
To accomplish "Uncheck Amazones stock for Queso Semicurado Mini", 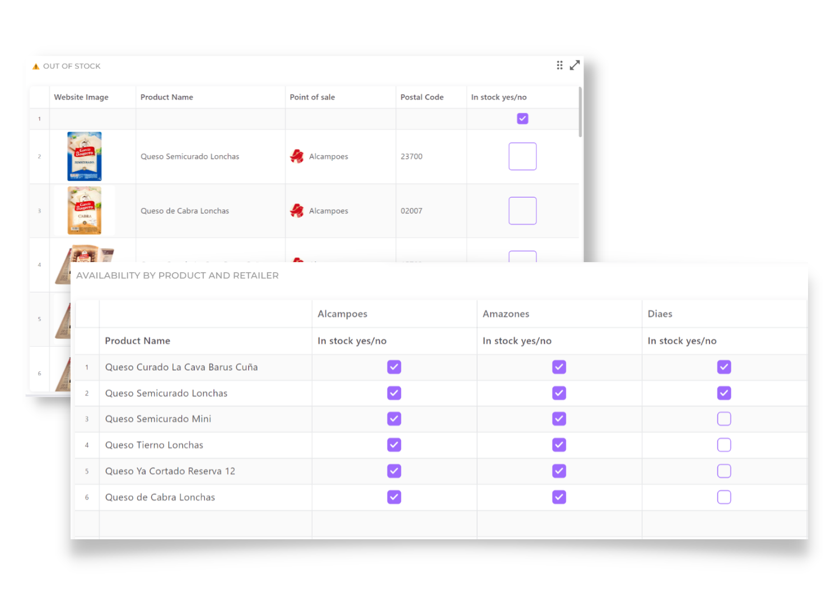I will pos(559,418).
